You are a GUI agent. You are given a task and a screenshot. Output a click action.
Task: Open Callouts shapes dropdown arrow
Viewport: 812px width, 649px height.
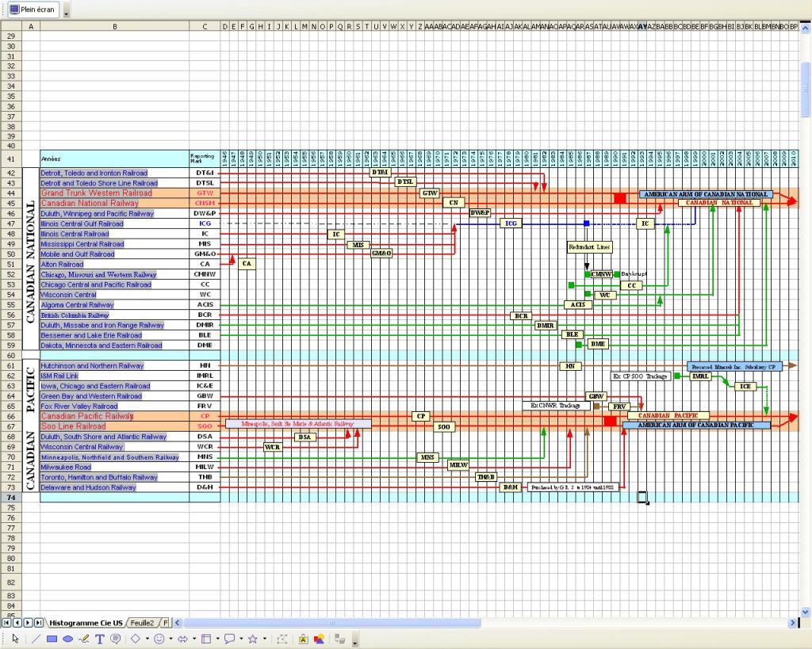click(x=241, y=639)
